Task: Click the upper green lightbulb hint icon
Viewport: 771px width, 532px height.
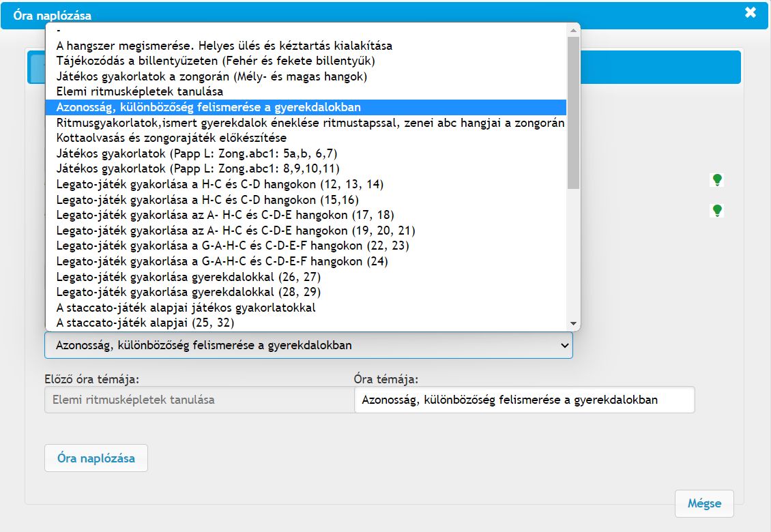Action: pos(716,179)
